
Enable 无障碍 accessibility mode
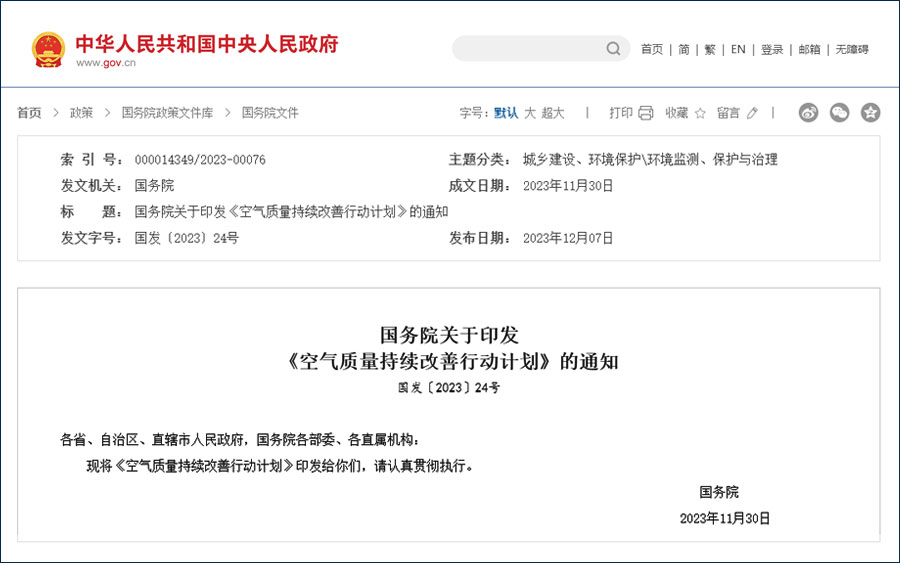(852, 49)
